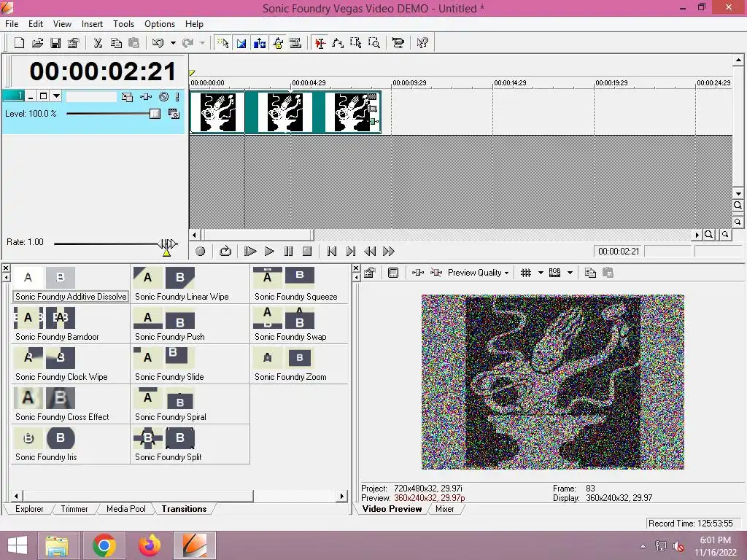Image resolution: width=747 pixels, height=560 pixels.
Task: Open the View menu
Action: [x=63, y=24]
